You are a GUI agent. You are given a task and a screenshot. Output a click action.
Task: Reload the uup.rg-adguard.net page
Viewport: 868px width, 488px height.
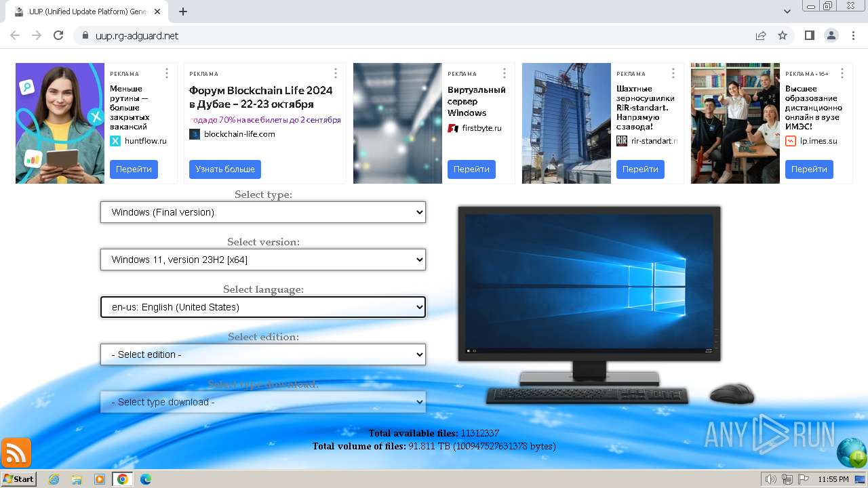(x=58, y=35)
